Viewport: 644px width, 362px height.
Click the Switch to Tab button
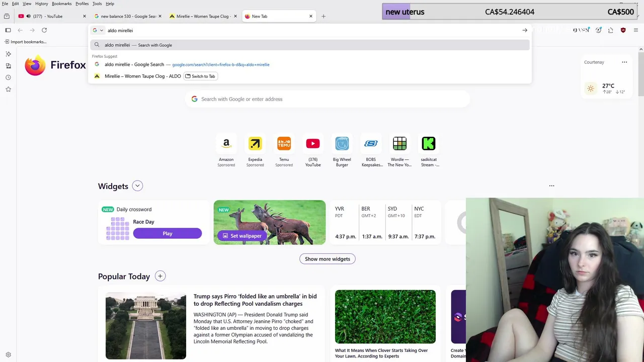click(200, 76)
